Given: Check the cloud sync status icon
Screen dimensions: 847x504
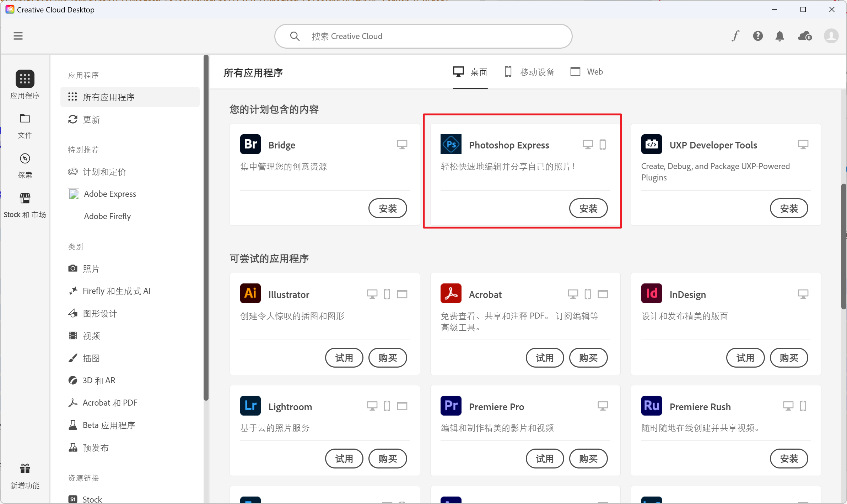Looking at the screenshot, I should pos(805,36).
